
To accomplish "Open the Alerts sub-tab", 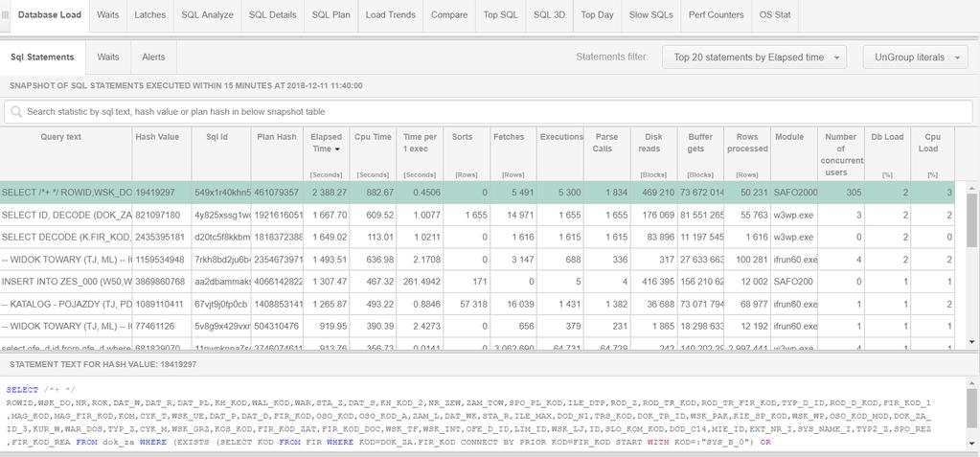I will coord(153,57).
